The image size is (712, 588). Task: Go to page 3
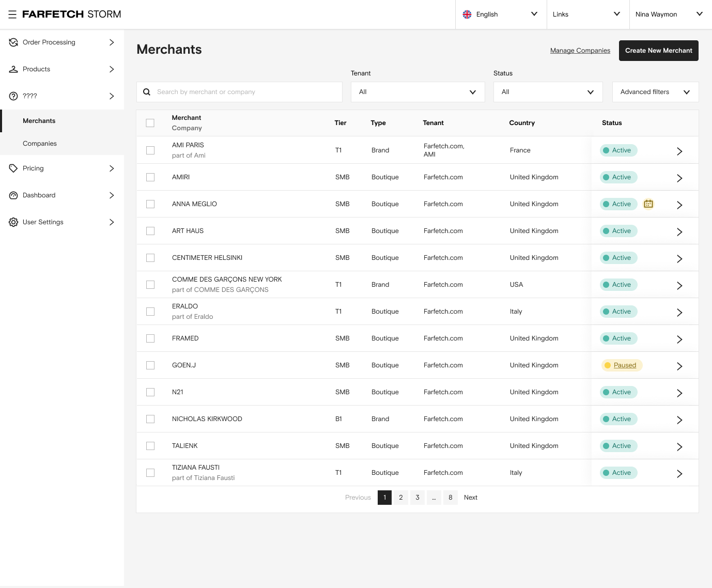[417, 498]
